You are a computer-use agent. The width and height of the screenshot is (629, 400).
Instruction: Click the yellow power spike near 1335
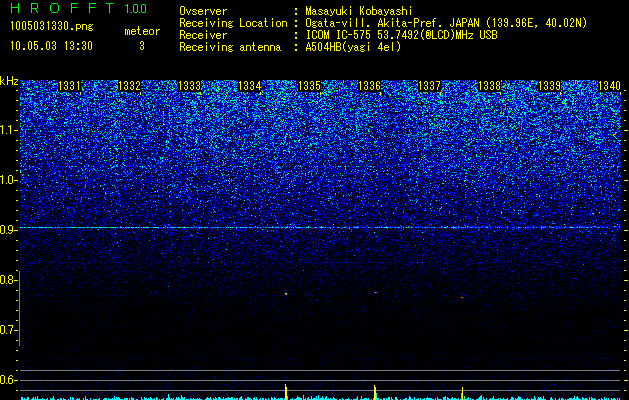click(x=286, y=392)
